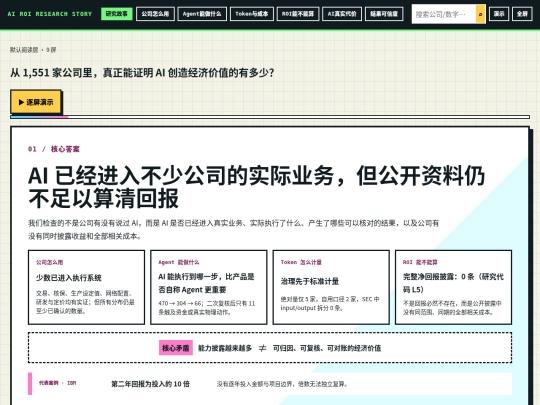540x405 pixels.
Task: Open the ROI 能不能算 summary card
Action: point(454,287)
